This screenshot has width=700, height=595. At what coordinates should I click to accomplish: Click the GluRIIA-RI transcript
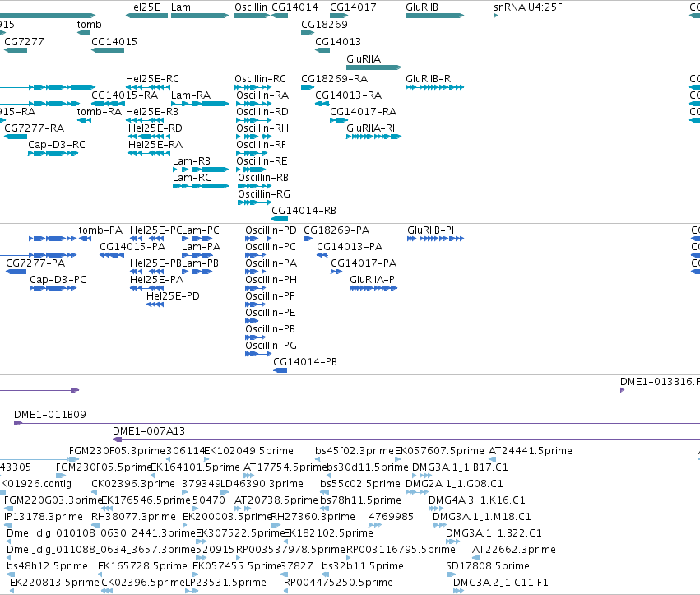(x=373, y=137)
